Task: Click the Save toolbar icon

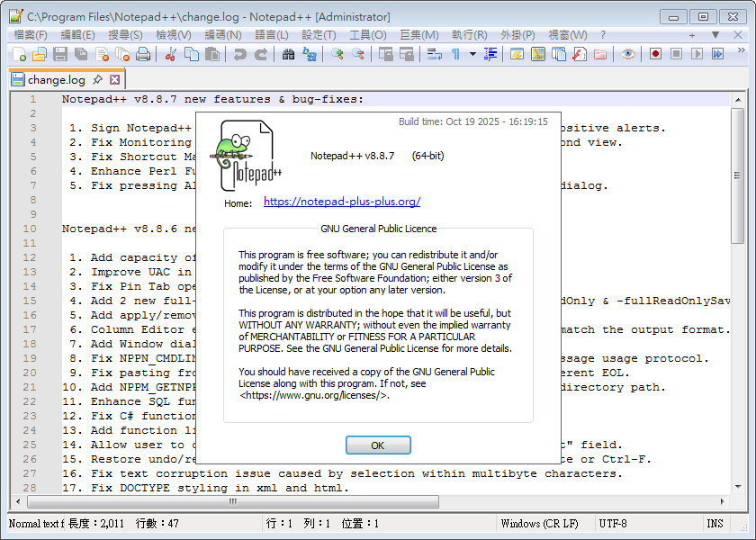Action: tap(60, 54)
